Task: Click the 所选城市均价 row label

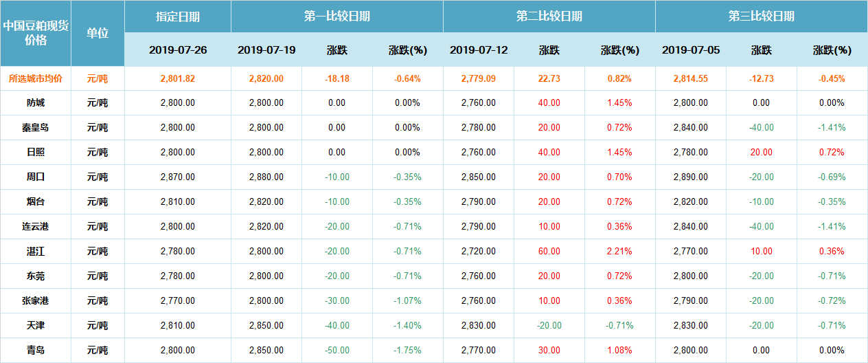Action: tap(36, 78)
